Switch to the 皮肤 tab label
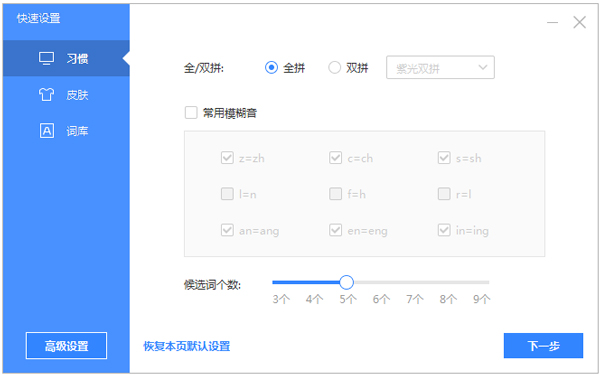Viewport: 600px width, 375px height. click(77, 95)
